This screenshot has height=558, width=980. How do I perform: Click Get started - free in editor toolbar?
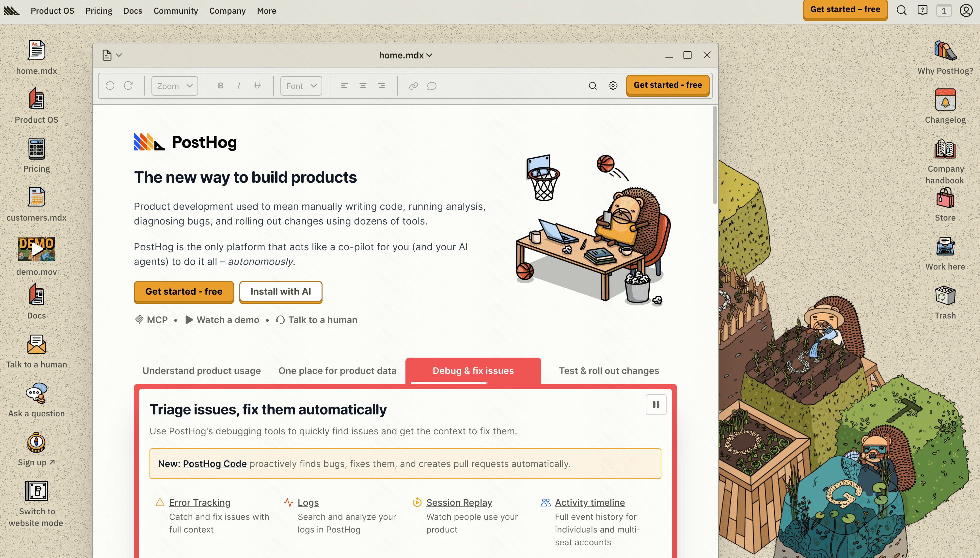point(668,85)
